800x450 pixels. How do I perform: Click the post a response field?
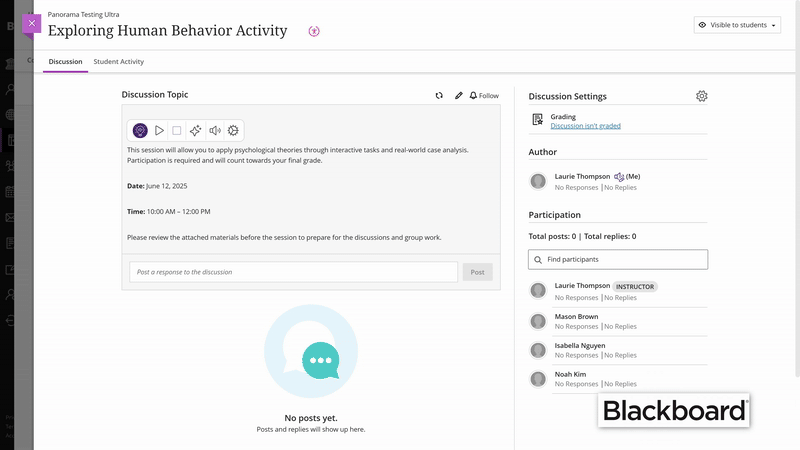click(293, 272)
